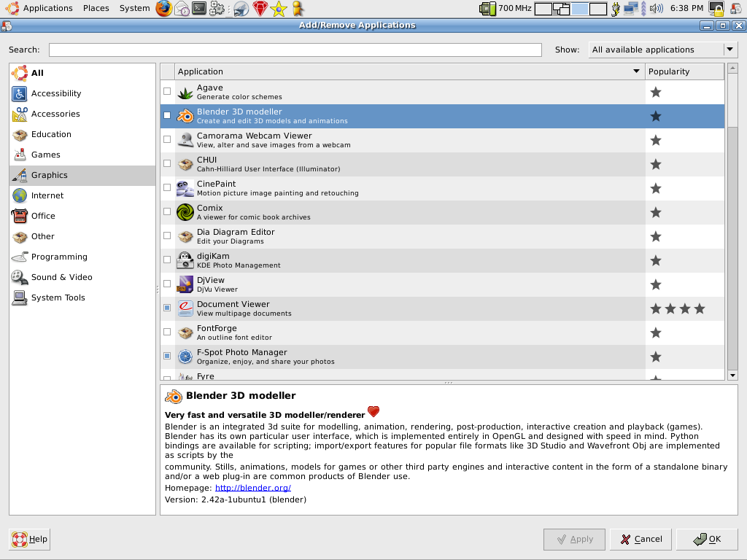Select the CHUI application row
This screenshot has width=747, height=560.
click(x=442, y=164)
